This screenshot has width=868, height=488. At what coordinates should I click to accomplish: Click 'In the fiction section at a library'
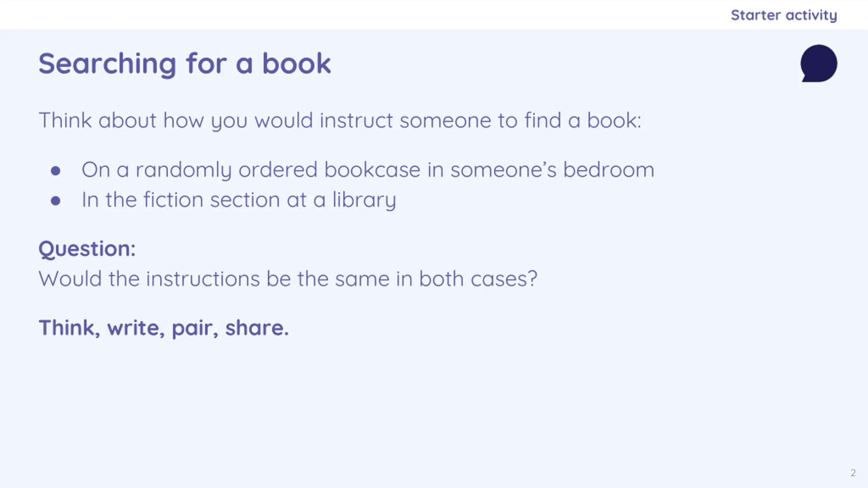click(239, 200)
